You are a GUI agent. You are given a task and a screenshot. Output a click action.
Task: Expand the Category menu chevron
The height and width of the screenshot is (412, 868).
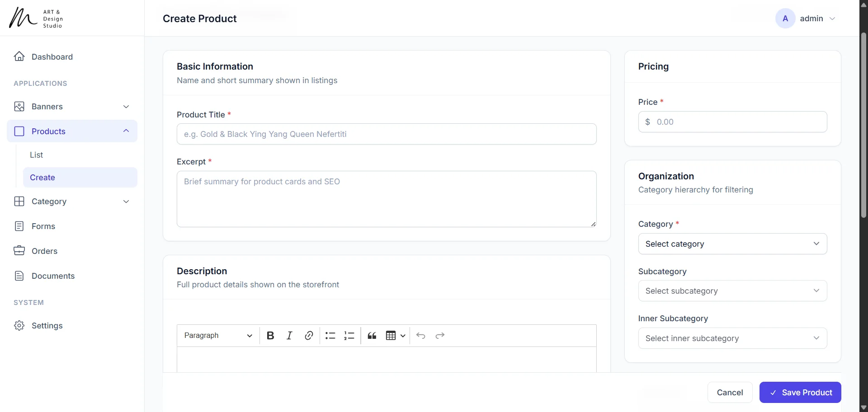tap(126, 201)
